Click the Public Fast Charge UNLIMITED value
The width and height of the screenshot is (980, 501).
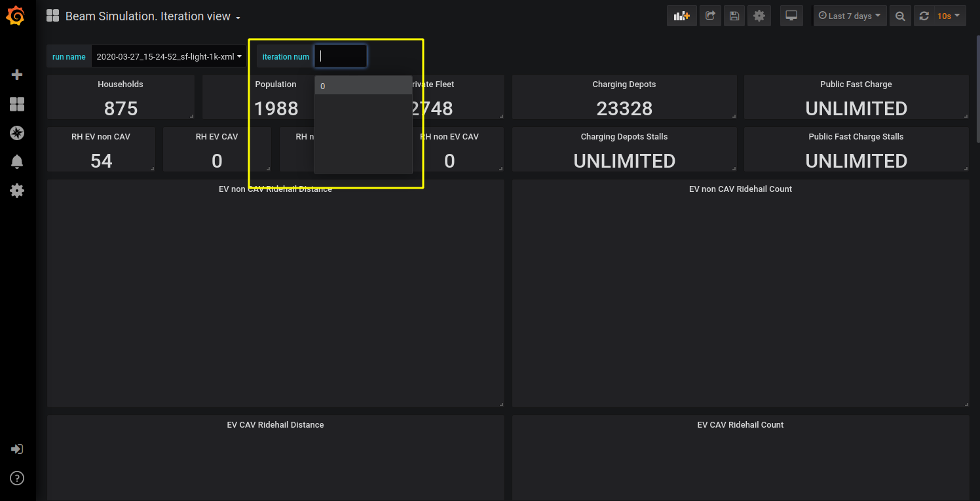coord(856,108)
